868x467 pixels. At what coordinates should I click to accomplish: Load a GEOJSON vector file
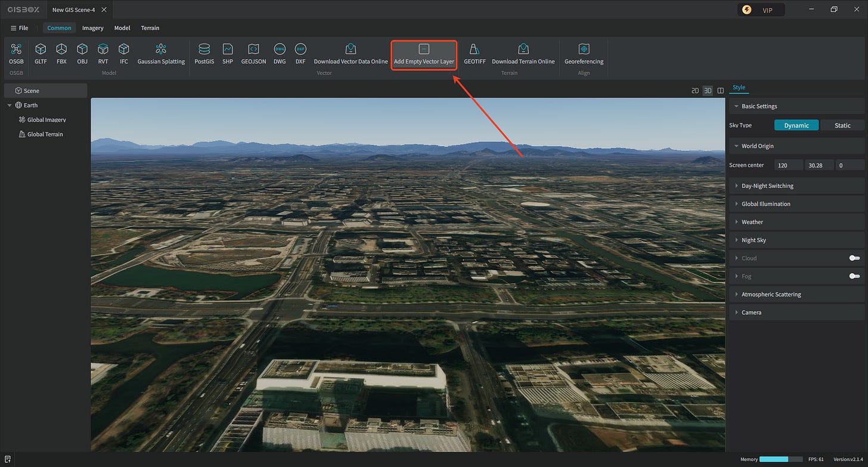(x=253, y=54)
